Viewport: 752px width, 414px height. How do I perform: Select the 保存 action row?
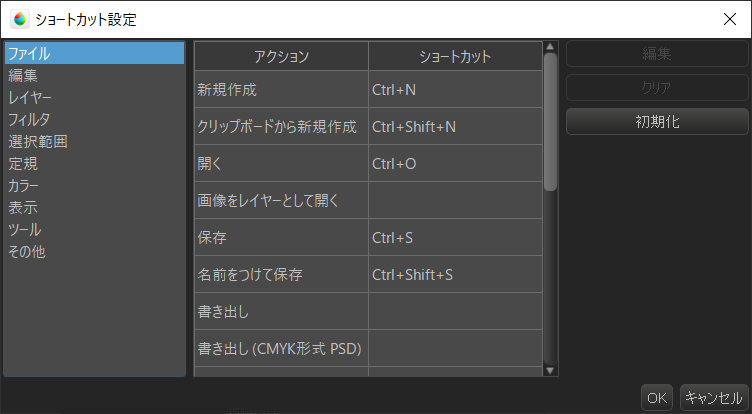[x=281, y=237]
